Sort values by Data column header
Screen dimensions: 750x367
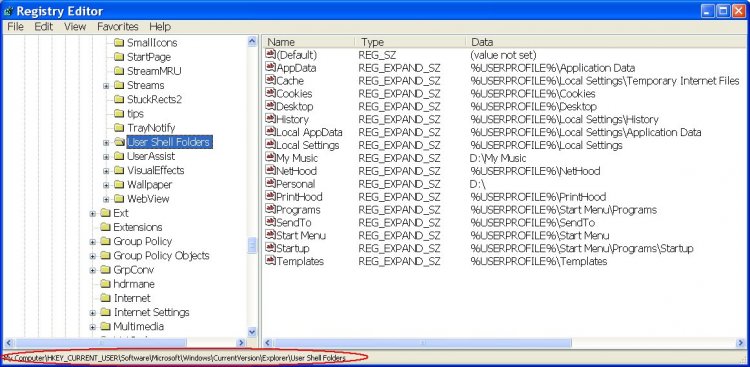click(605, 42)
